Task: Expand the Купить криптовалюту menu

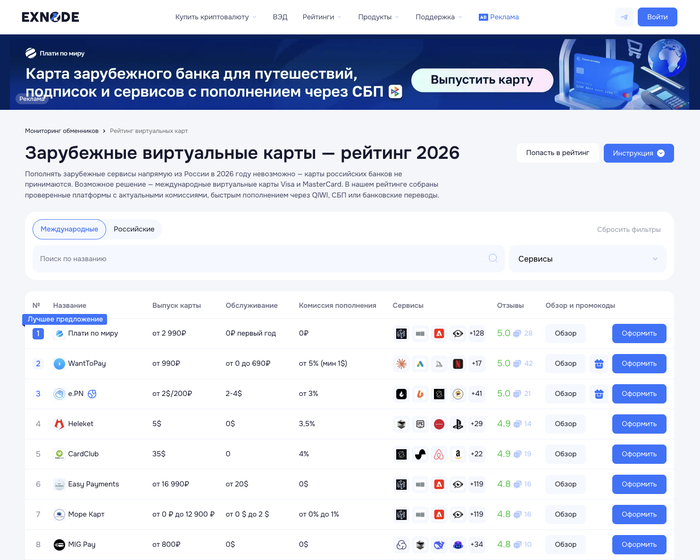Action: click(216, 17)
